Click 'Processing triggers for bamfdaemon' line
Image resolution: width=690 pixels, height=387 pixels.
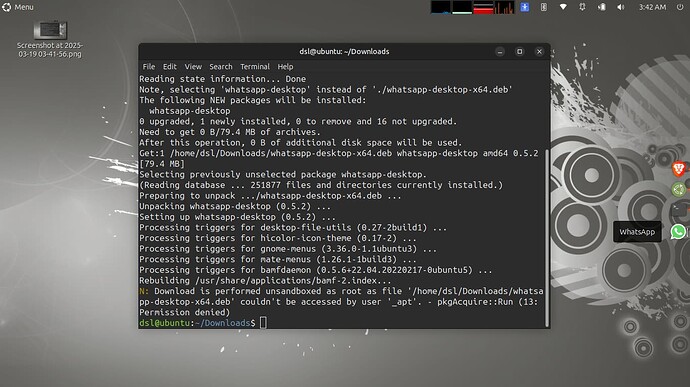[x=316, y=270]
